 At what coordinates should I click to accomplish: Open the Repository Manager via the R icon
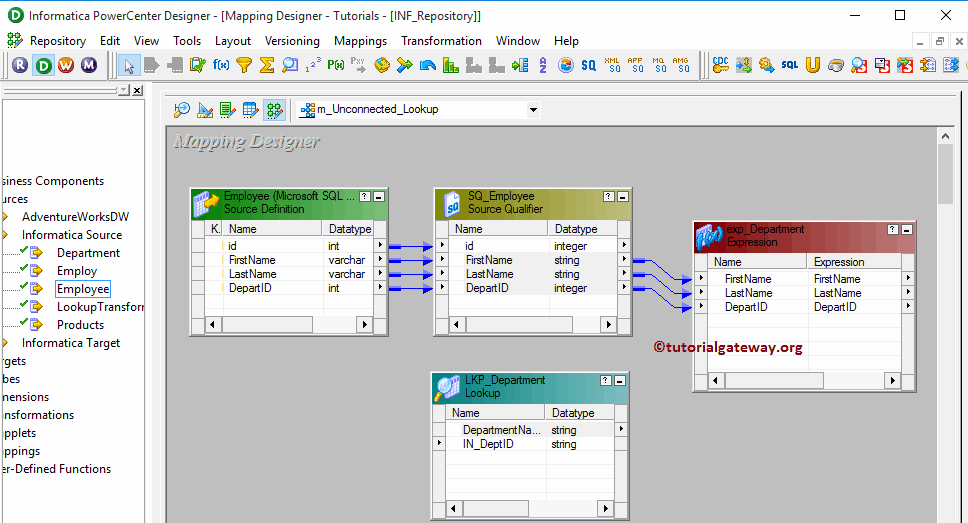point(20,65)
